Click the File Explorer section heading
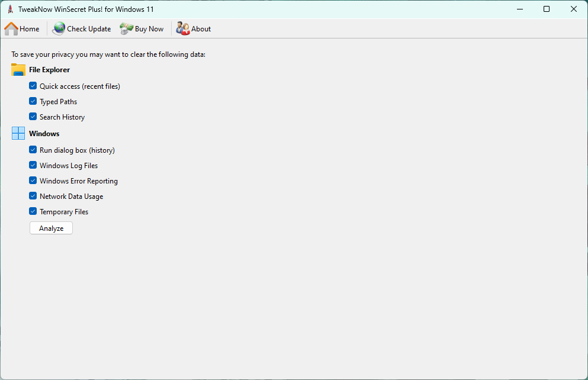 [x=50, y=70]
